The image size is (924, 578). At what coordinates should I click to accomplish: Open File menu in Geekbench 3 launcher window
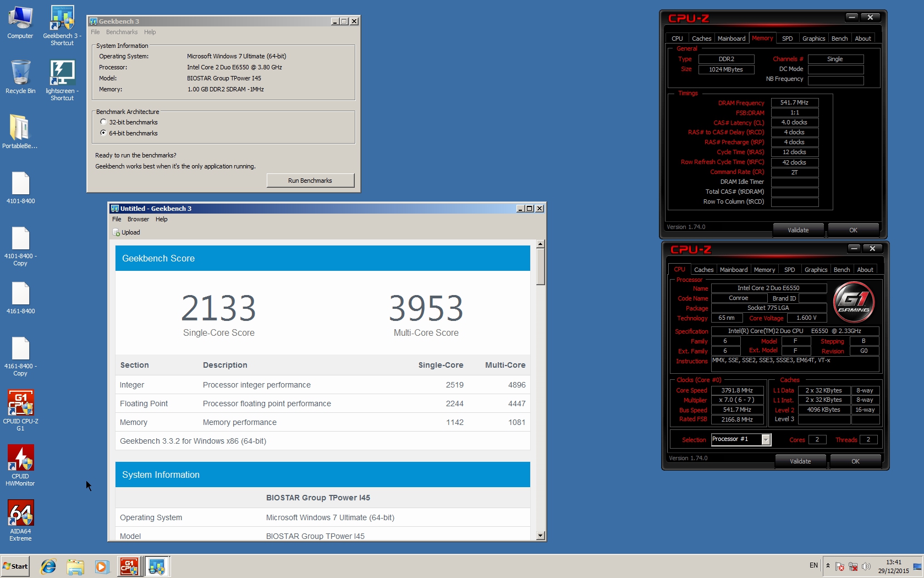pyautogui.click(x=95, y=32)
